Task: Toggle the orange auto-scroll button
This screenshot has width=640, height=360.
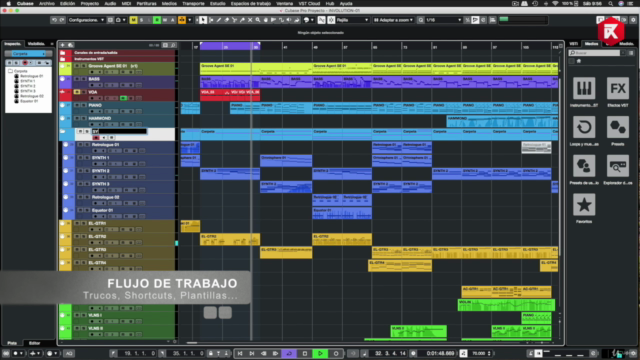Action: 182,20
